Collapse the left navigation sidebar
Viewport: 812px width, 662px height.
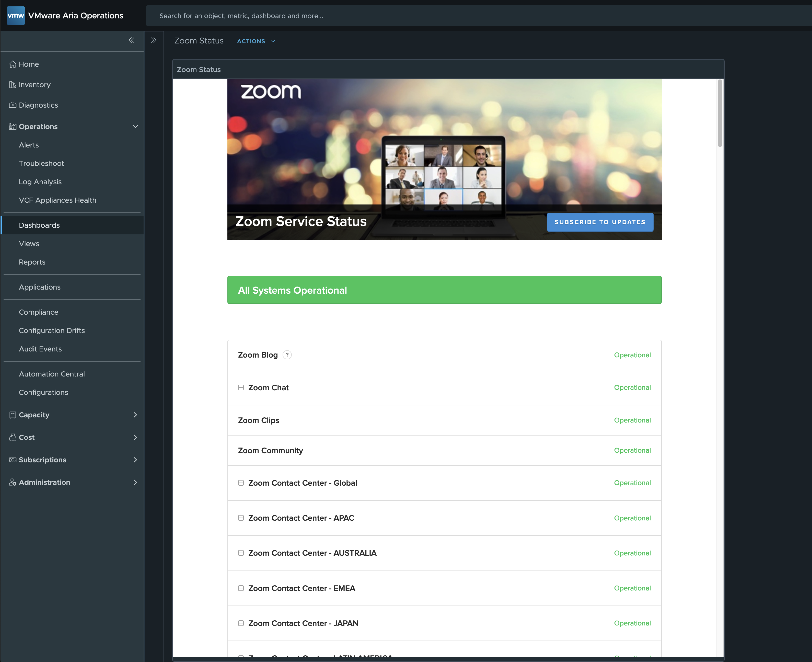131,40
